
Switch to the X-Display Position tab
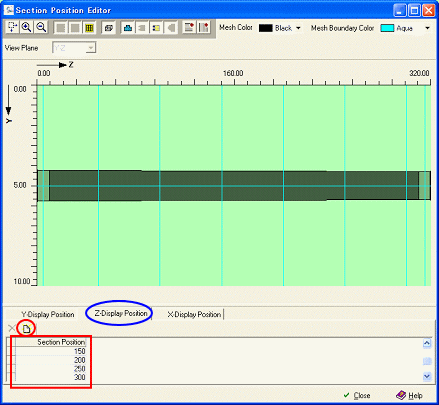point(194,314)
